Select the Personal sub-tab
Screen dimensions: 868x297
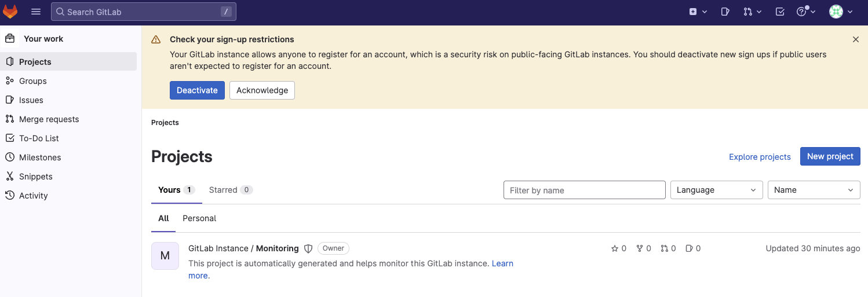click(x=199, y=218)
